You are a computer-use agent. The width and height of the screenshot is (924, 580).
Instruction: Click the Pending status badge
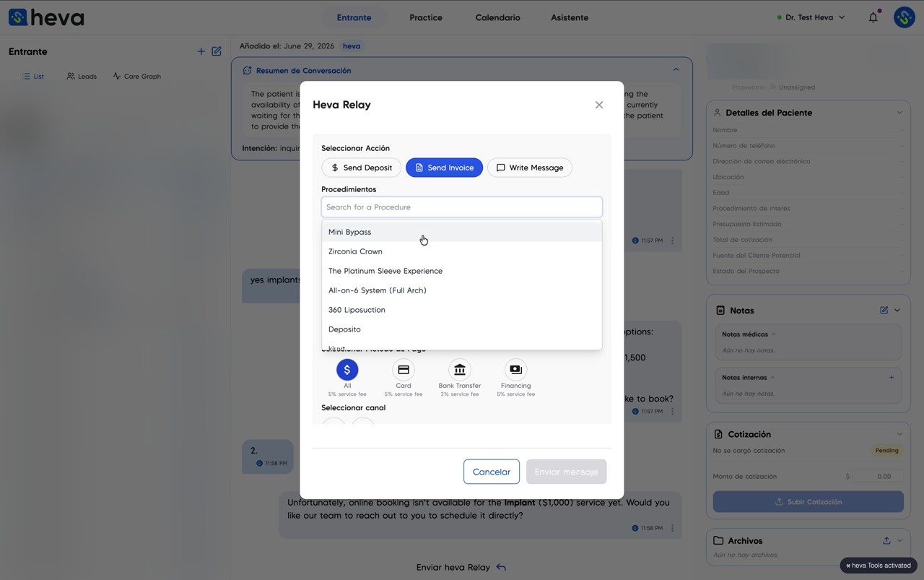tap(887, 451)
